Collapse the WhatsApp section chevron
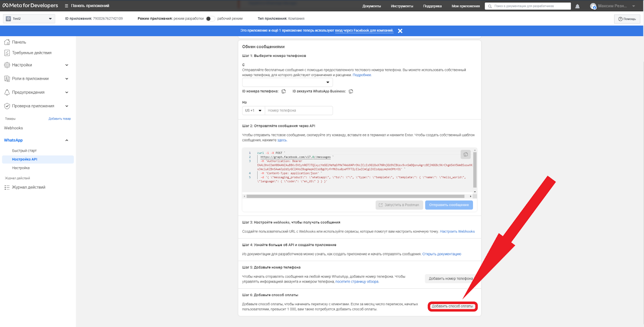Viewport: 644px width, 327px height. coord(67,140)
